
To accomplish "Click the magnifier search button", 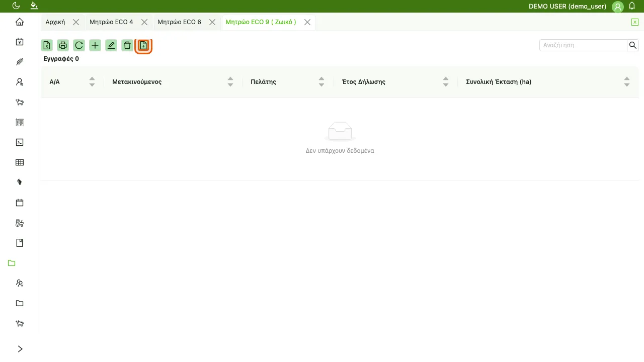I will point(633,45).
